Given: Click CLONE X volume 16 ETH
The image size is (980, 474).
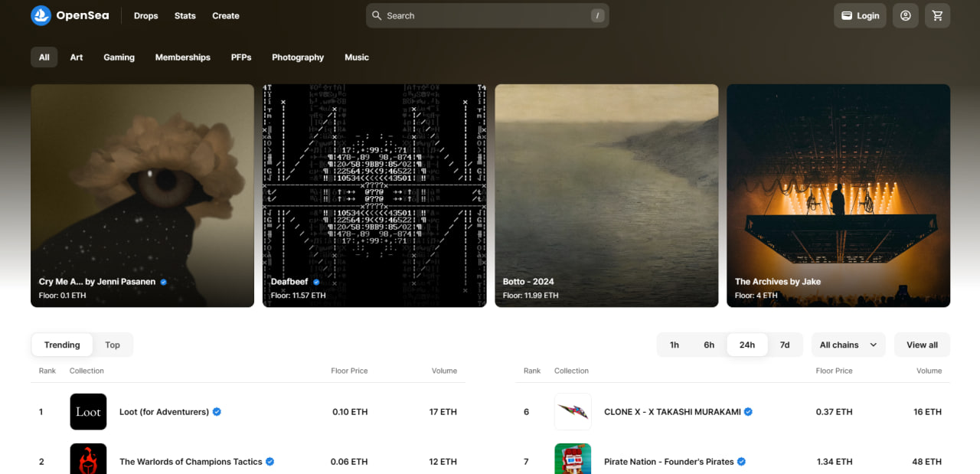Looking at the screenshot, I should (928, 412).
